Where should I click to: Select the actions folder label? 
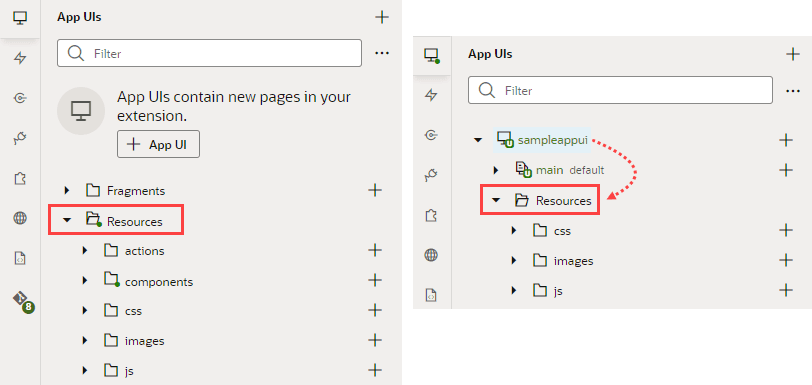pyautogui.click(x=144, y=251)
